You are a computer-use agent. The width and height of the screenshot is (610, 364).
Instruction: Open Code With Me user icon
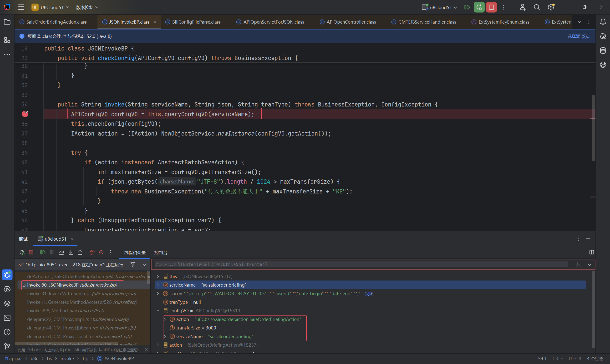click(x=523, y=7)
